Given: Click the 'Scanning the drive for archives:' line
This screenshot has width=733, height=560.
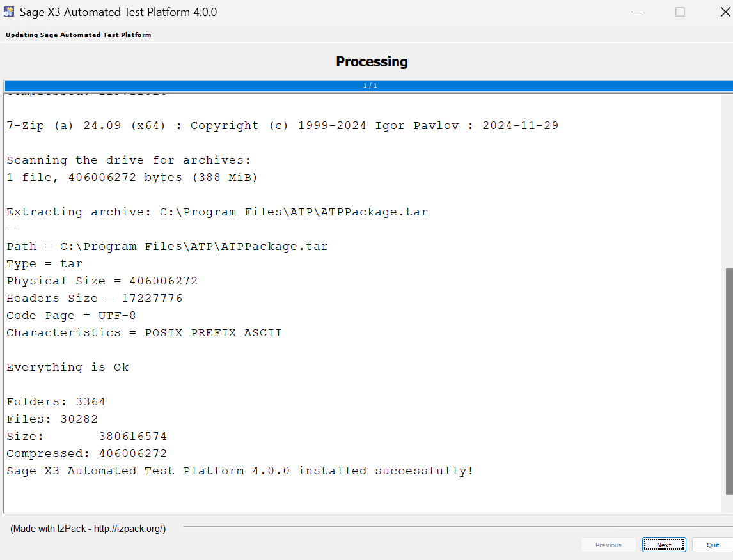Looking at the screenshot, I should click(129, 160).
